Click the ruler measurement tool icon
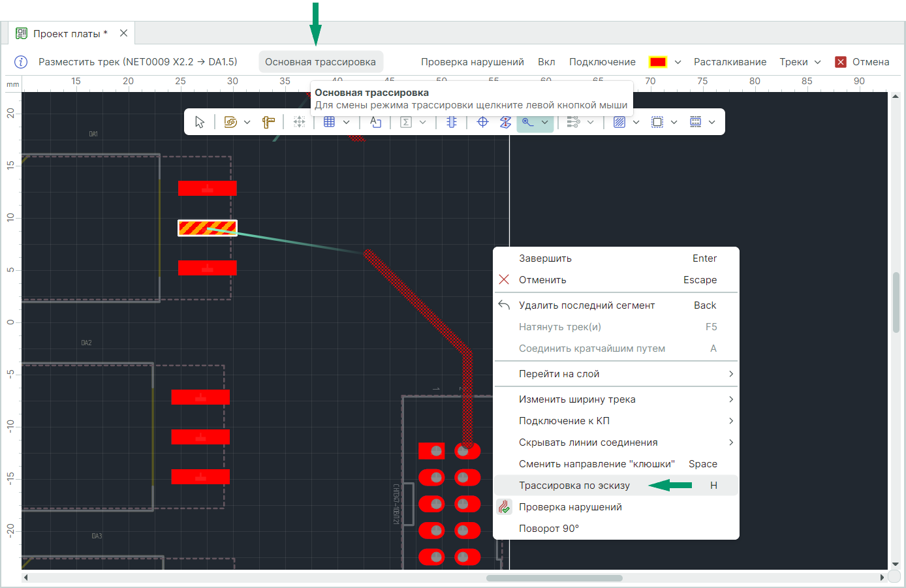This screenshot has height=588, width=906. click(268, 122)
